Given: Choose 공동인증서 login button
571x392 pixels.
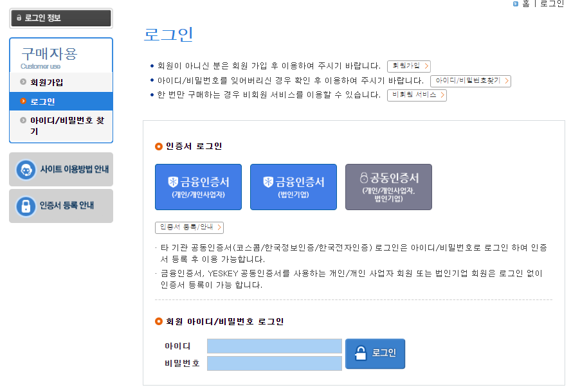Looking at the screenshot, I should [x=388, y=187].
